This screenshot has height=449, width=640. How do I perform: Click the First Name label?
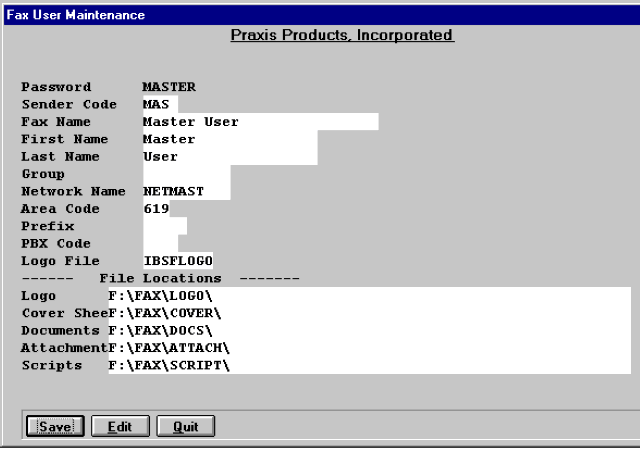(x=65, y=139)
